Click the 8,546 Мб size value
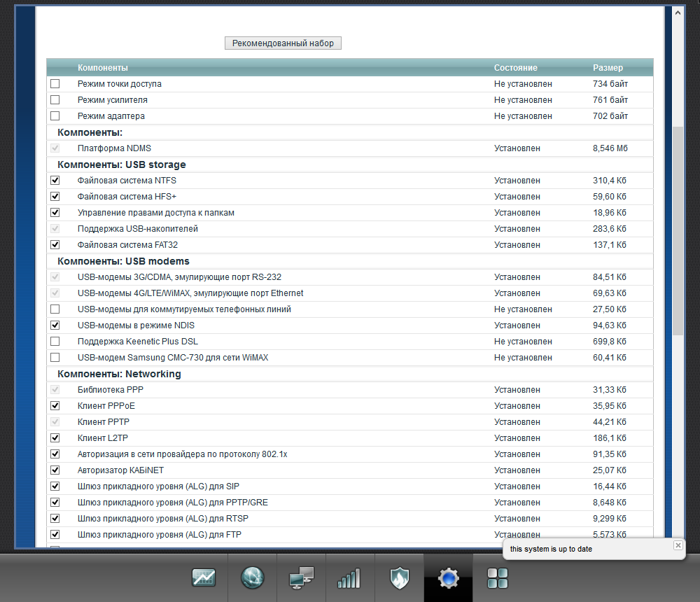 pos(610,148)
